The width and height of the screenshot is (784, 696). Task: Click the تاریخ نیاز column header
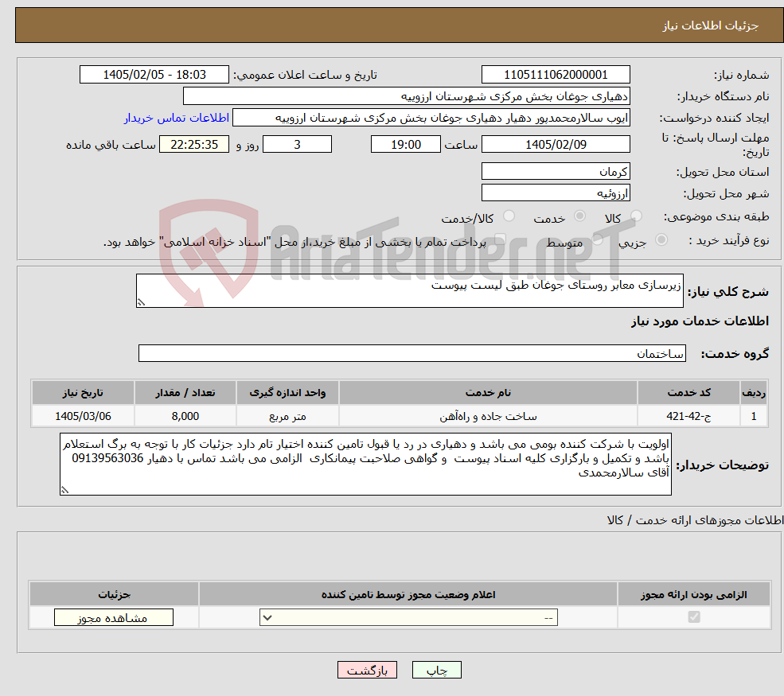(83, 393)
